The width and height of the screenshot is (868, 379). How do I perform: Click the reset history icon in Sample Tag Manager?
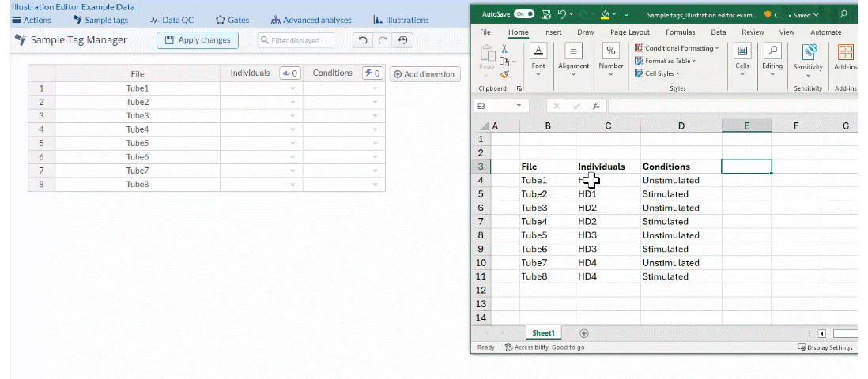402,40
